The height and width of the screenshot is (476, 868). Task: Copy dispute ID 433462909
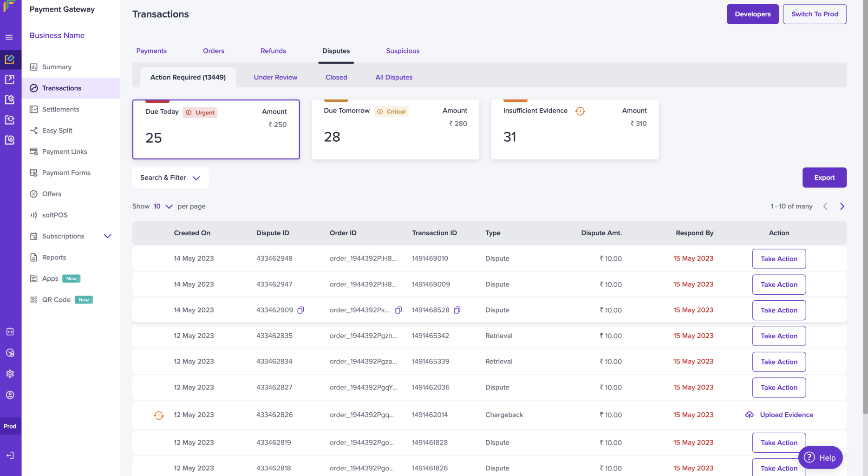(300, 310)
